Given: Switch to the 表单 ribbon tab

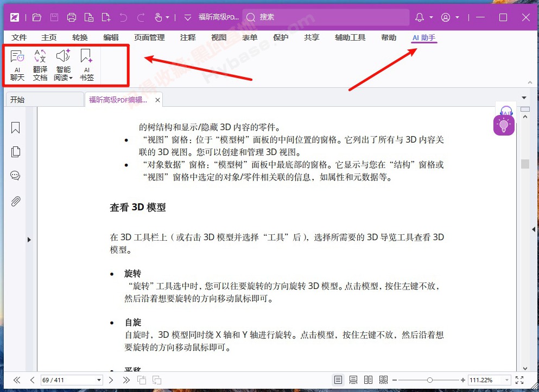Looking at the screenshot, I should pyautogui.click(x=250, y=37).
